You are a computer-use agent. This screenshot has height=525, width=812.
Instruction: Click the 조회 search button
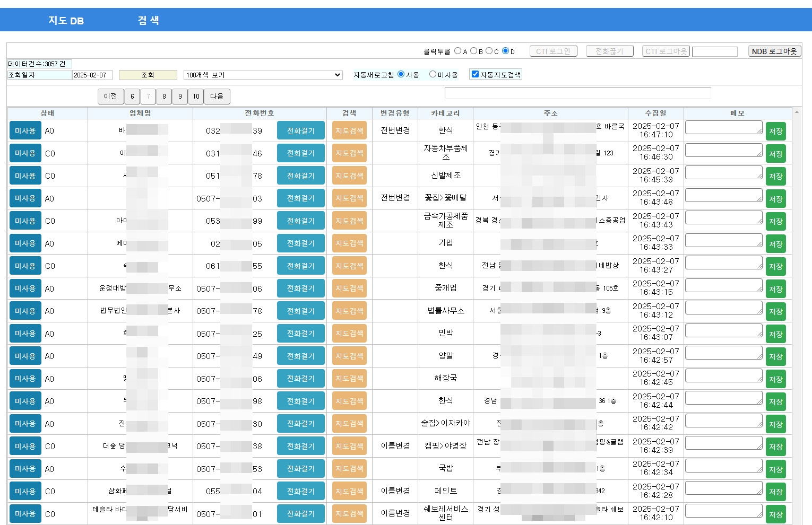pos(148,75)
